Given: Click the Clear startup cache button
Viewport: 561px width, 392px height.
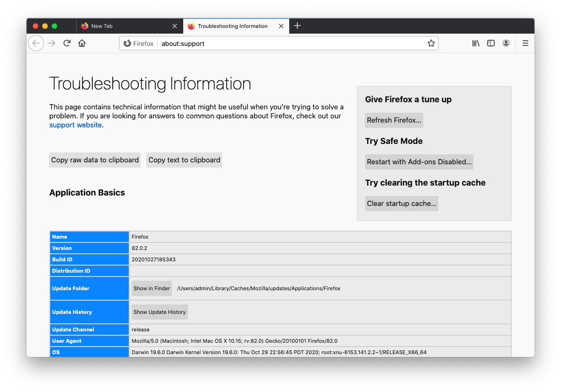Looking at the screenshot, I should 401,204.
